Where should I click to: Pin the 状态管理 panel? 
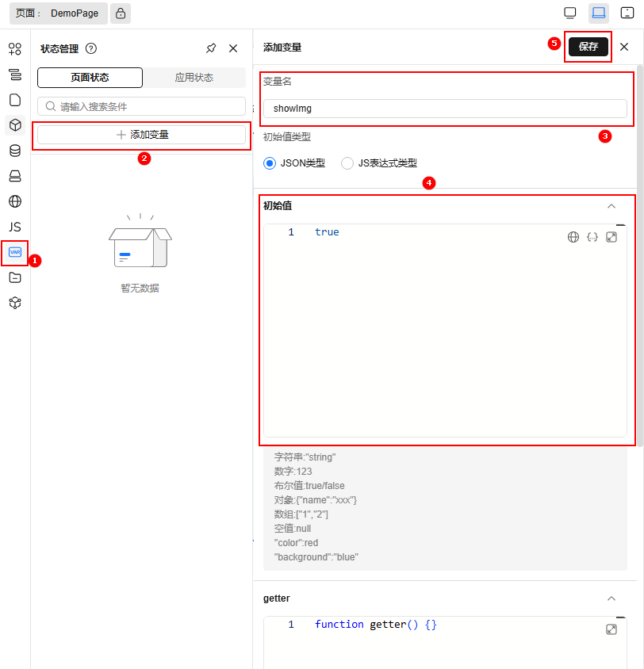[x=211, y=48]
